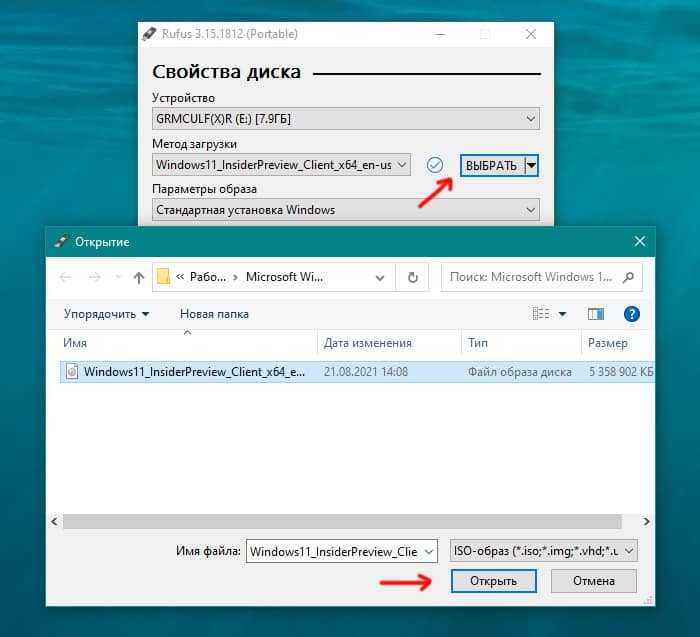This screenshot has width=700, height=637.
Task: Click the search magnifier icon
Action: tap(629, 277)
